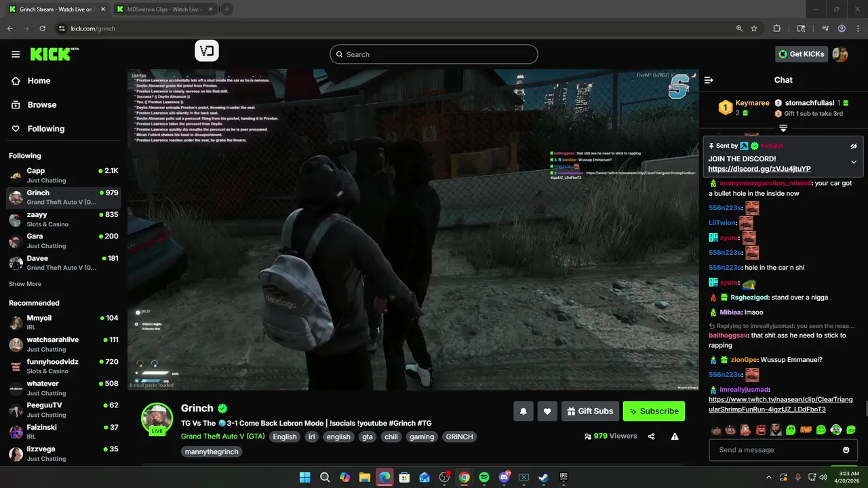This screenshot has height=488, width=868.
Task: Follow Grinch with the heart button
Action: point(547,411)
